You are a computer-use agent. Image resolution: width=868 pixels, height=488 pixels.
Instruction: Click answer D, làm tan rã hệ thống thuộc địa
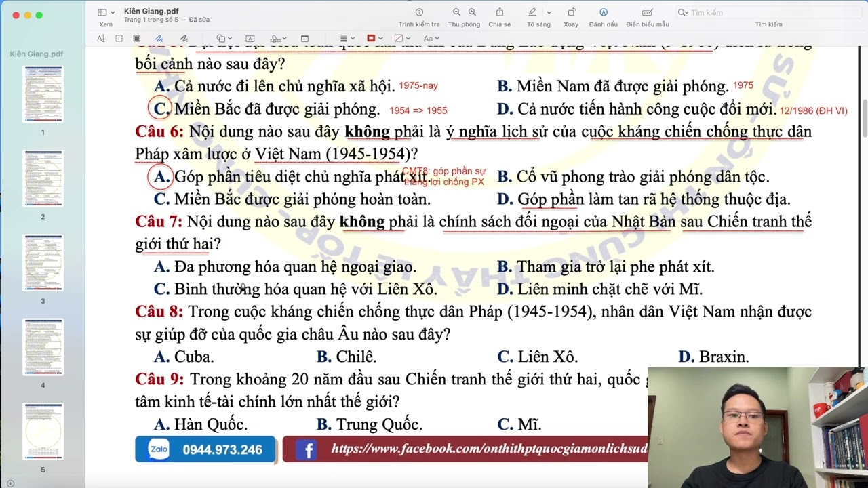644,199
